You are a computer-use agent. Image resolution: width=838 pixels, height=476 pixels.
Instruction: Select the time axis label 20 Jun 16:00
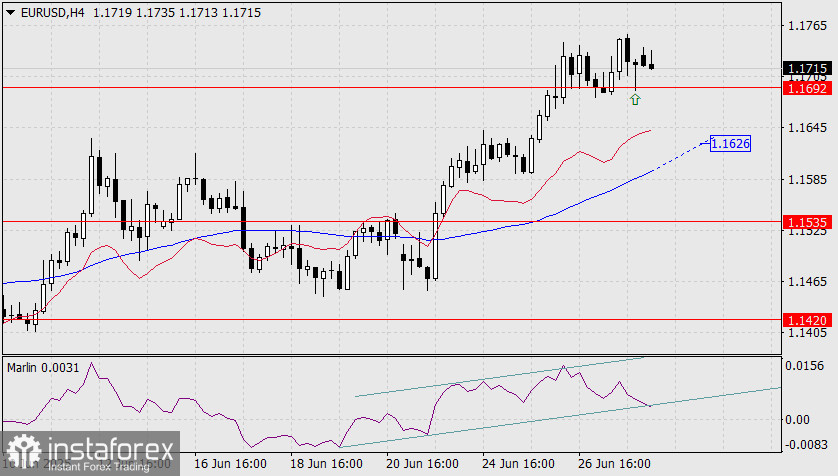422,464
